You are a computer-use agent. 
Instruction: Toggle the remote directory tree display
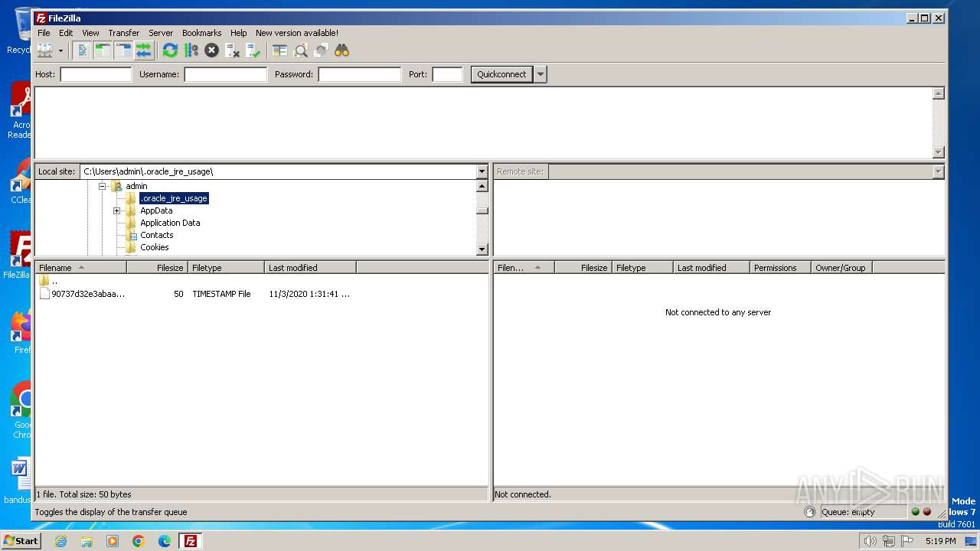coord(123,51)
